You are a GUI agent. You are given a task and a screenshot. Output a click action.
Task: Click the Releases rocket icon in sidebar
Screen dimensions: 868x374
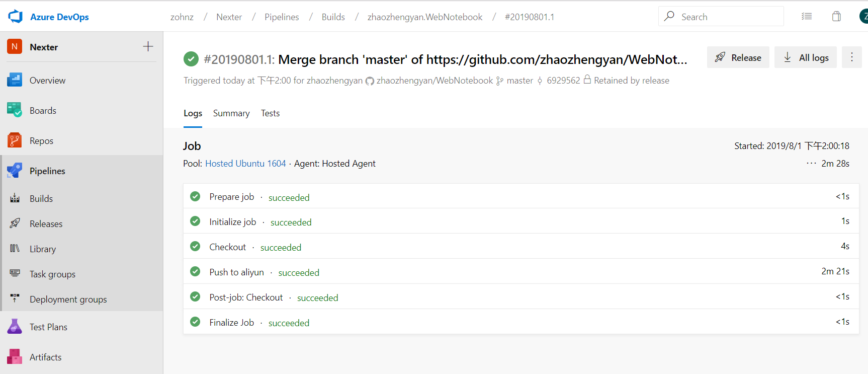pos(15,223)
